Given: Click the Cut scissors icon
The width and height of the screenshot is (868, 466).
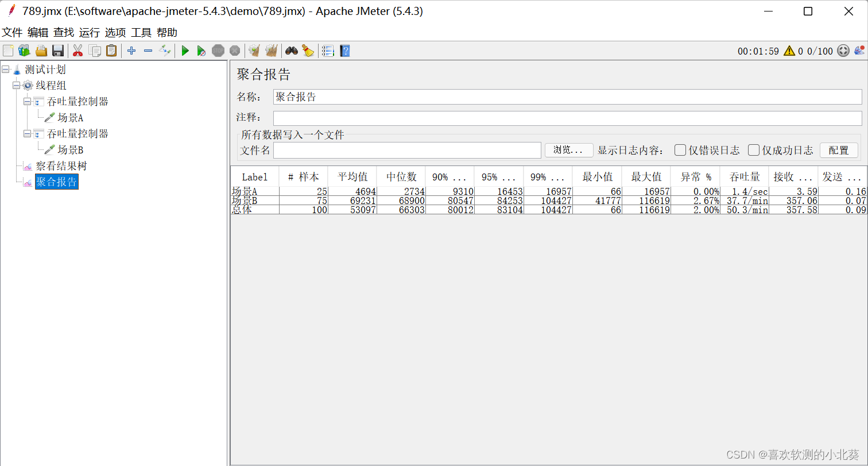Looking at the screenshot, I should click(x=77, y=51).
